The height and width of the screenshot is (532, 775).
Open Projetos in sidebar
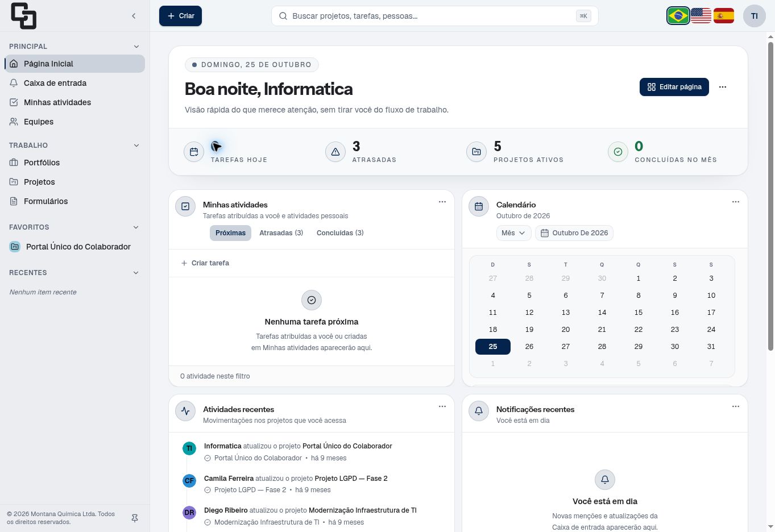pos(74,182)
